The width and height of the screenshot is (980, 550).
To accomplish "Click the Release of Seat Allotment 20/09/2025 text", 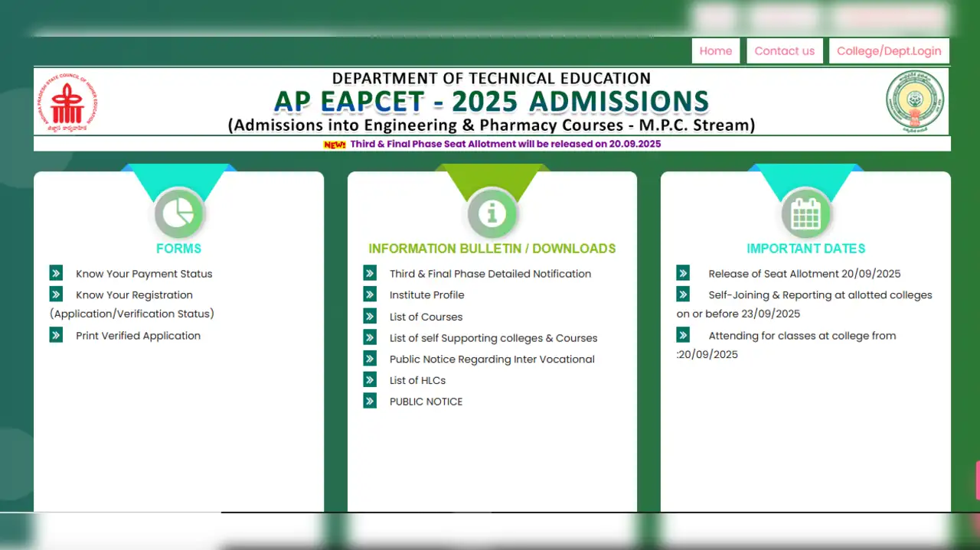I will pyautogui.click(x=804, y=274).
